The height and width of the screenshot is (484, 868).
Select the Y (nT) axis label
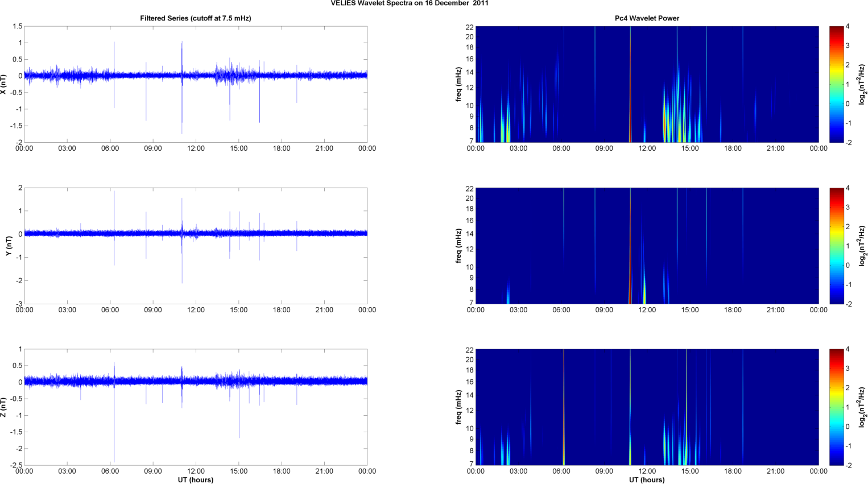tap(9, 246)
